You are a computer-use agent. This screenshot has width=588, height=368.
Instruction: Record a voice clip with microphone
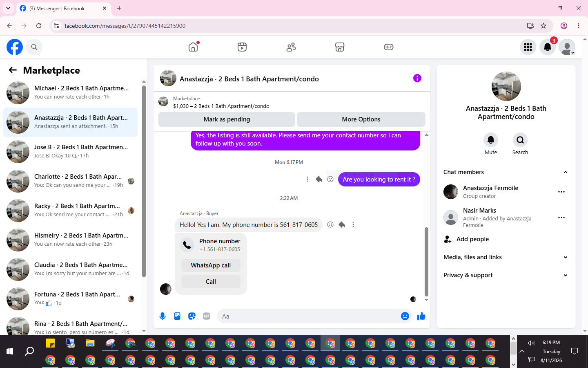pos(163,316)
